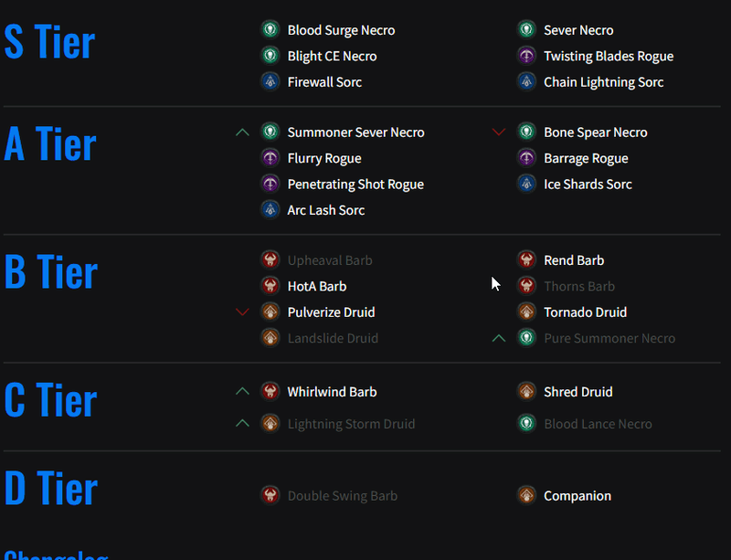This screenshot has width=731, height=560.
Task: Click the Druid icon beside Companion
Action: [526, 495]
